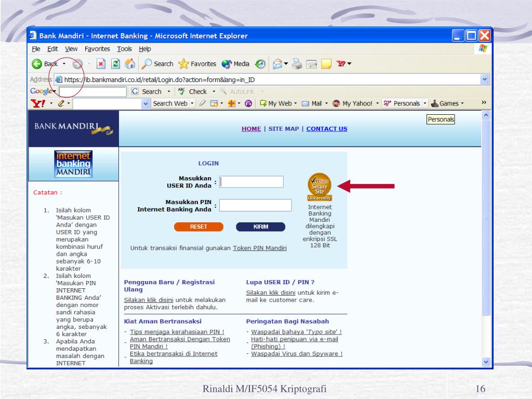Click the anti-spy crosshair icon on the Yahoo toolbar
532x399 pixels.
(231, 103)
